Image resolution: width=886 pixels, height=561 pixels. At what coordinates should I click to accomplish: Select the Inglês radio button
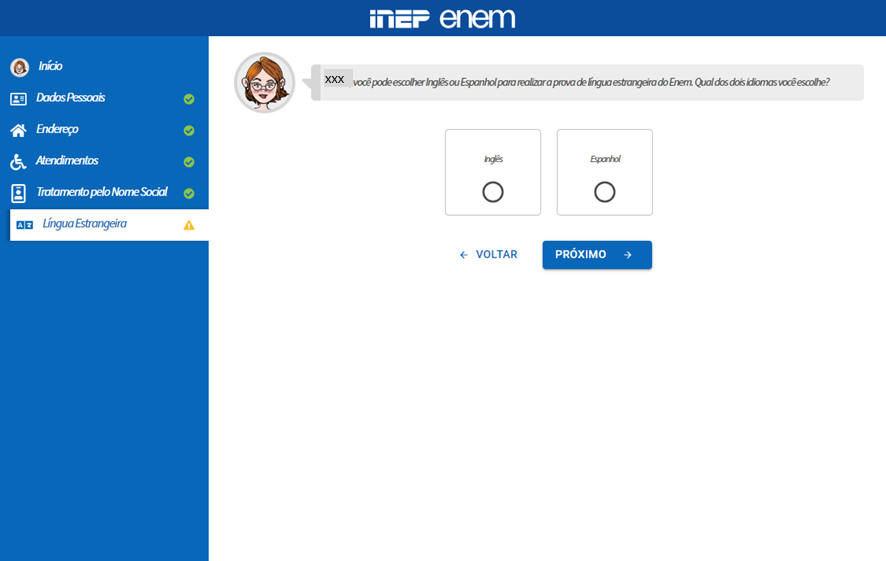(x=493, y=192)
